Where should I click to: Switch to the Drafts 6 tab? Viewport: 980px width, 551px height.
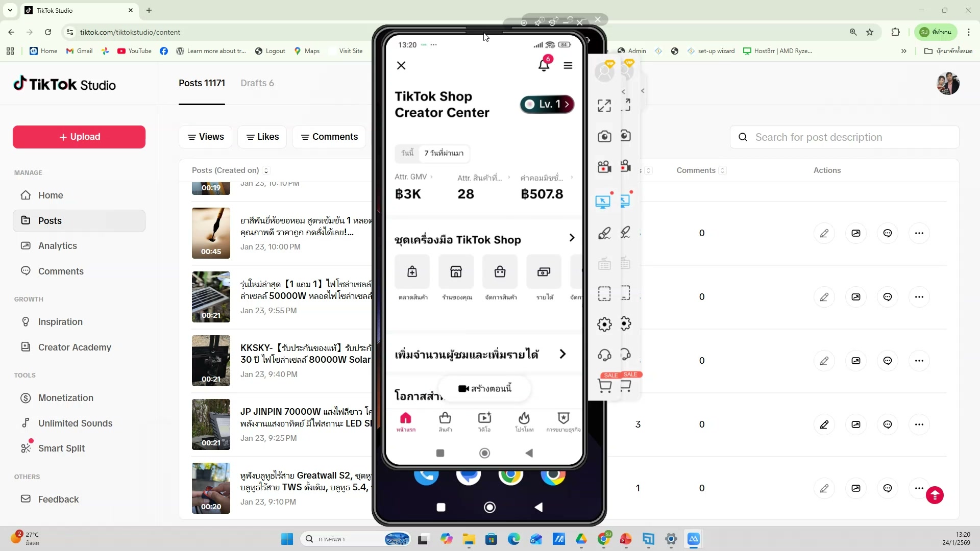point(257,83)
